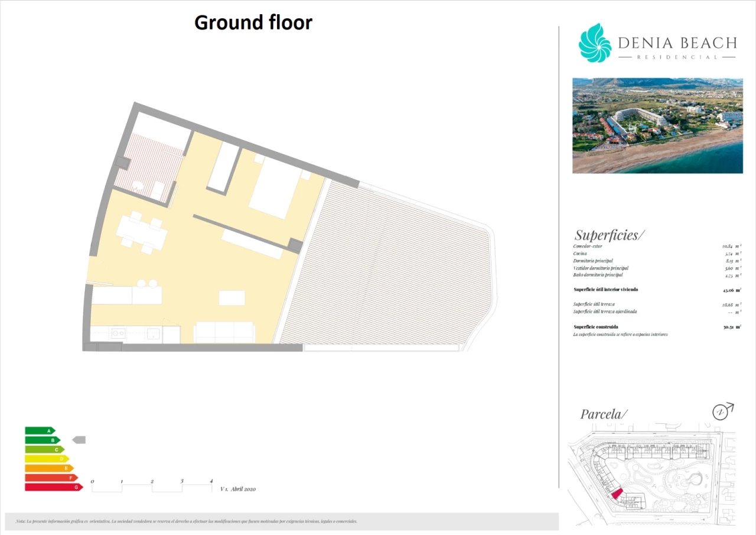Viewport: 756px width, 535px height.
Task: Click the '50,51 m²' built surface value
Action: click(x=732, y=327)
